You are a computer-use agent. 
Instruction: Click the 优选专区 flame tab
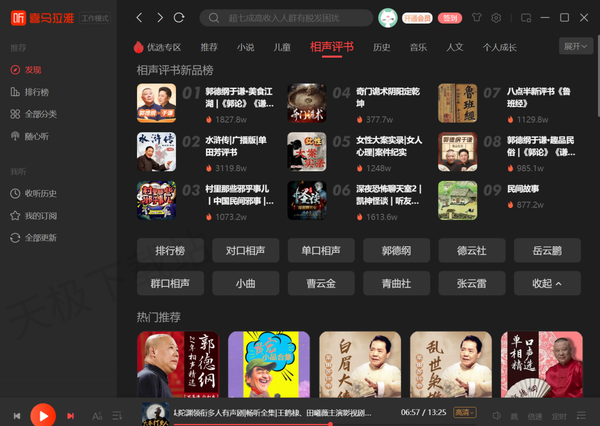coord(157,47)
